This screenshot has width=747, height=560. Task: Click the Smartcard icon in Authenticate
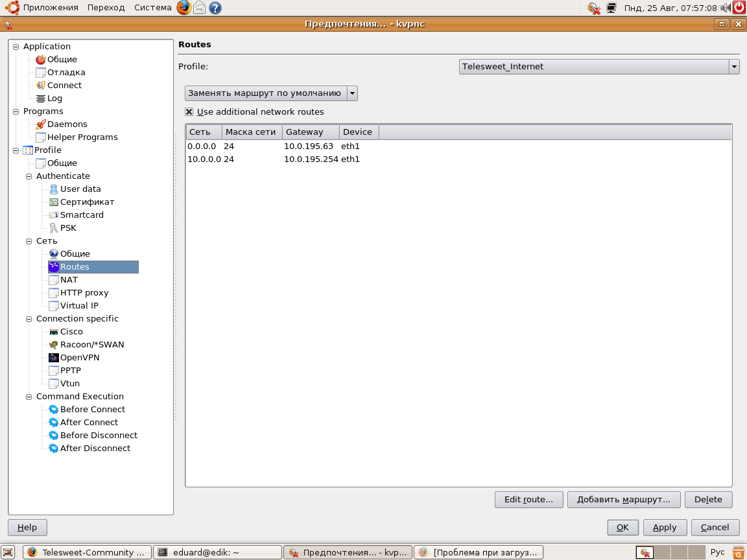click(54, 215)
